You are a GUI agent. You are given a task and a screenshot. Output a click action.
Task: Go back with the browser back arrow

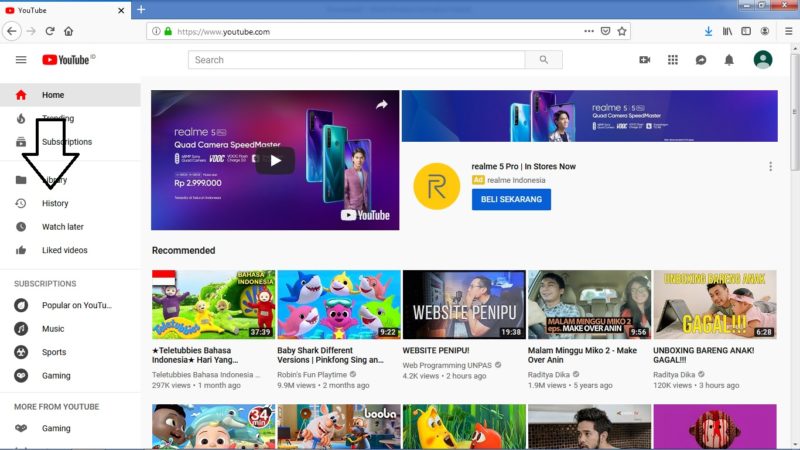coord(12,31)
